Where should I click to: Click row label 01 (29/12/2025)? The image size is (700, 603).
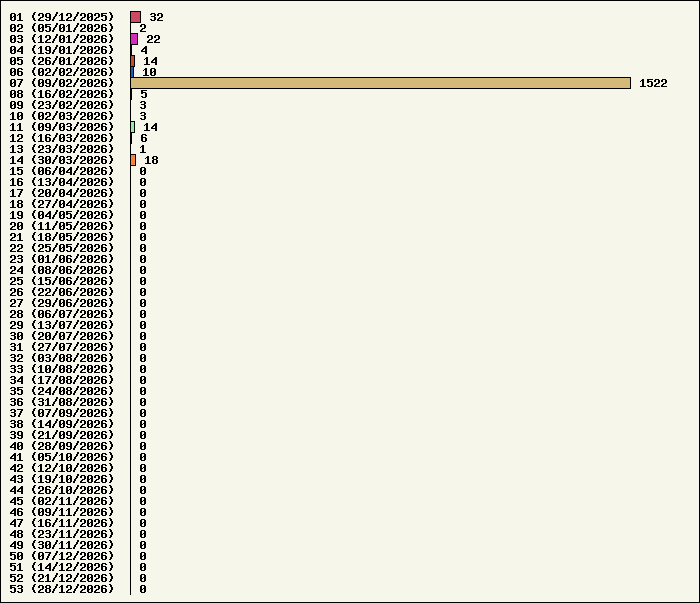coord(62,17)
